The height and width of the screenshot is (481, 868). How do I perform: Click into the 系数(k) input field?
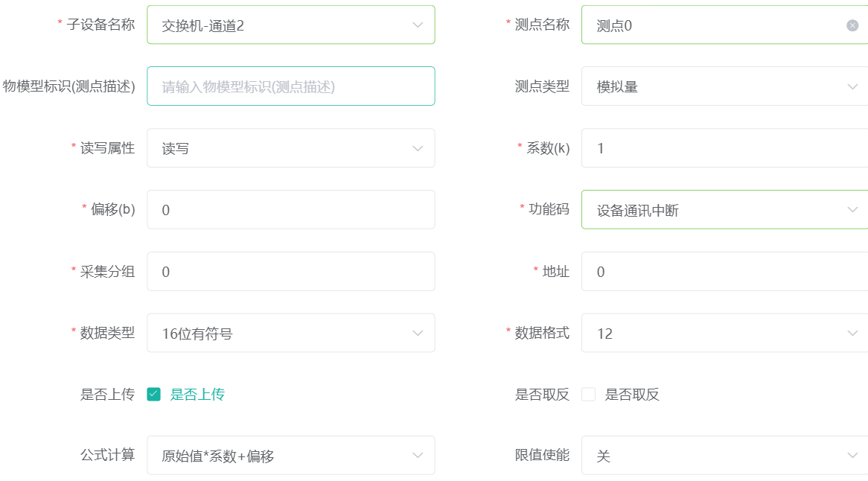724,148
